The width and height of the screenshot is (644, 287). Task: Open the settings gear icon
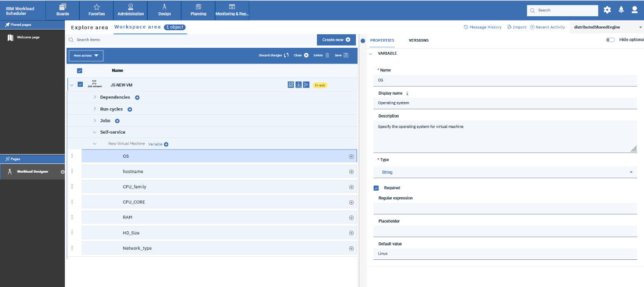(607, 10)
